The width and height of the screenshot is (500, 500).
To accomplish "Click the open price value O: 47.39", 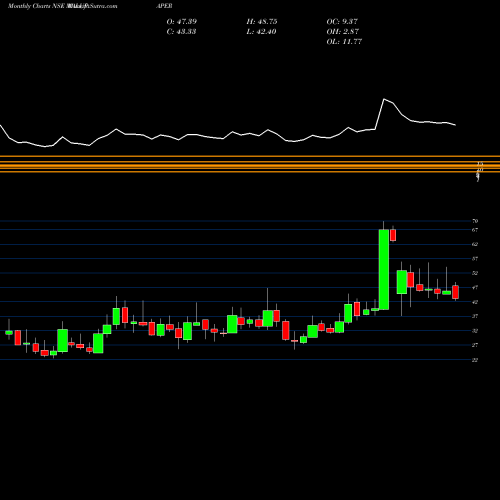I will point(182,22).
